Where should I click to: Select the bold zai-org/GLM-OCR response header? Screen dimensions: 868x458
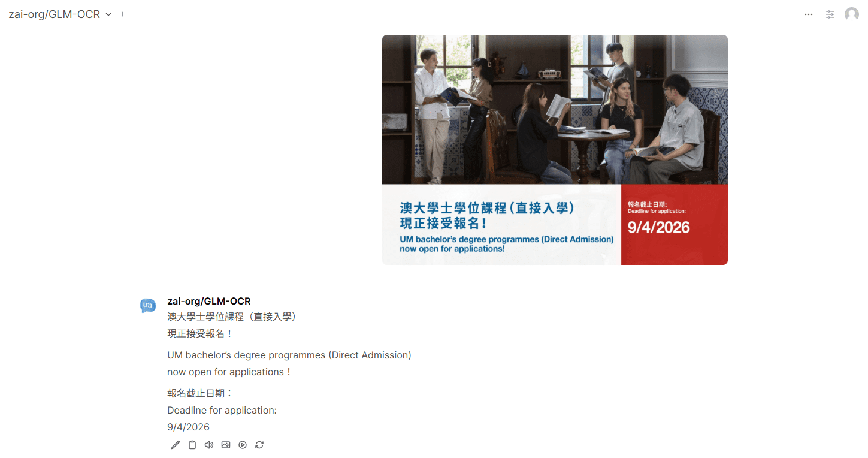tap(209, 301)
